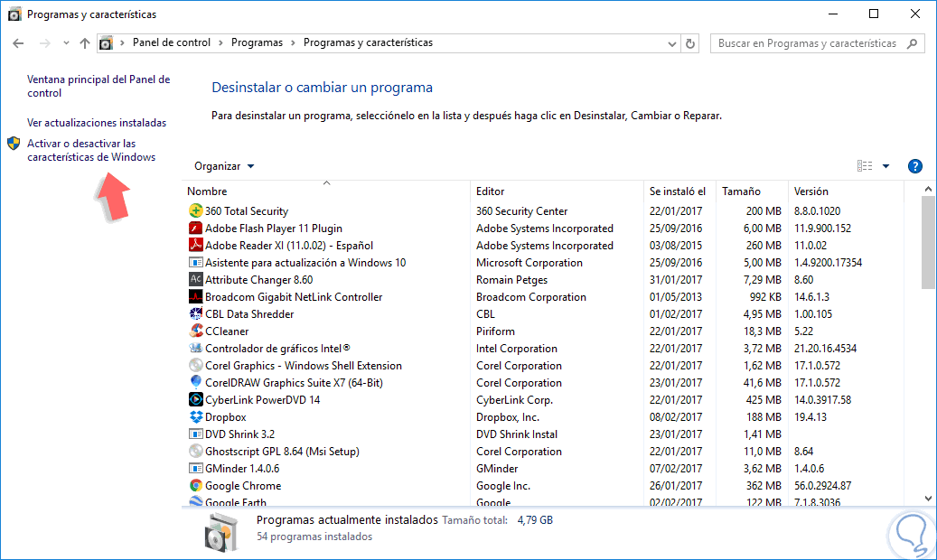
Task: Click the view layout icon in the toolbar
Action: coord(865,166)
